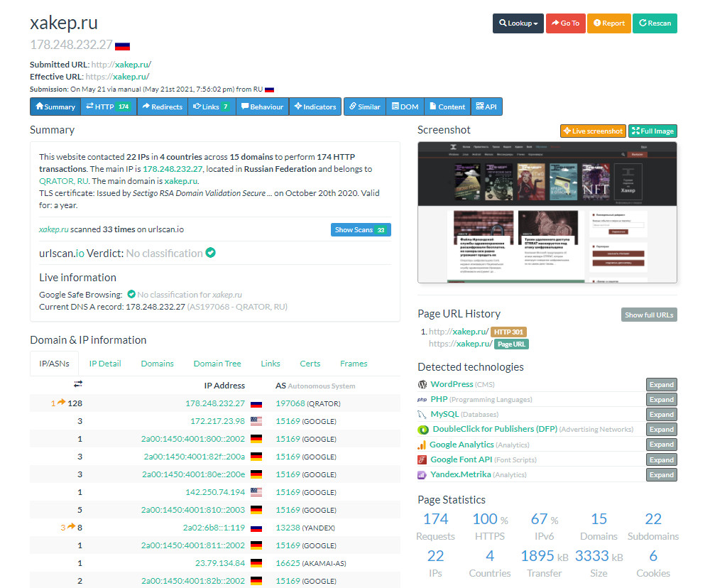The width and height of the screenshot is (710, 588).
Task: Click the redirect arrow icon in the 128 row
Action: [62, 402]
